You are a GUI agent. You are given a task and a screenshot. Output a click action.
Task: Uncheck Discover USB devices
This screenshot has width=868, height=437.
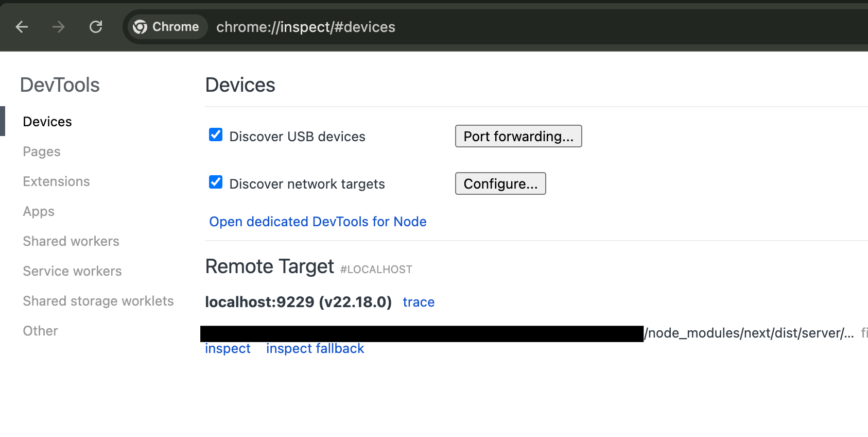216,135
